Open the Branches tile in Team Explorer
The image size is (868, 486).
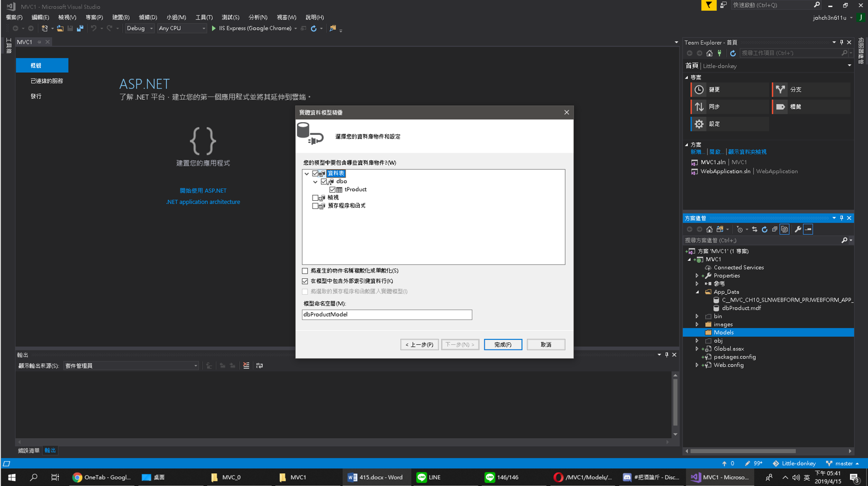(x=811, y=90)
